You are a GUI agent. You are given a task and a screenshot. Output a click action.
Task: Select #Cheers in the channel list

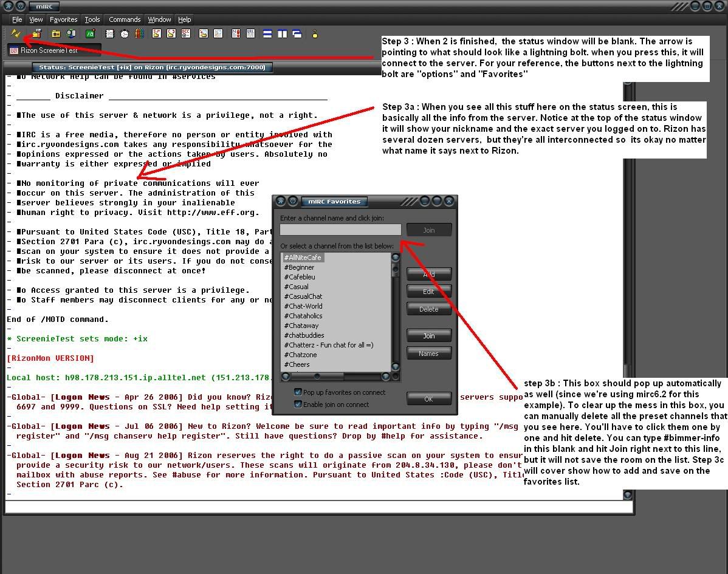click(x=297, y=364)
